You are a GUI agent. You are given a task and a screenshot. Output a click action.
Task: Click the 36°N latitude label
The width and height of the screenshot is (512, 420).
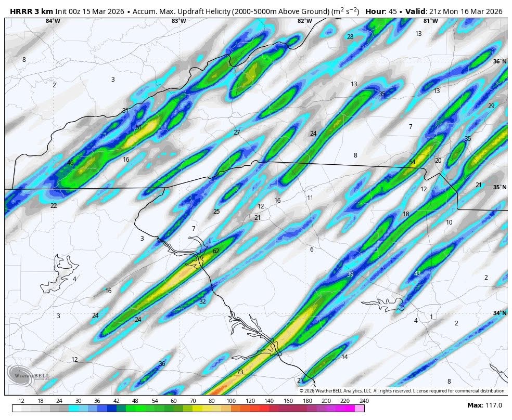click(x=500, y=61)
